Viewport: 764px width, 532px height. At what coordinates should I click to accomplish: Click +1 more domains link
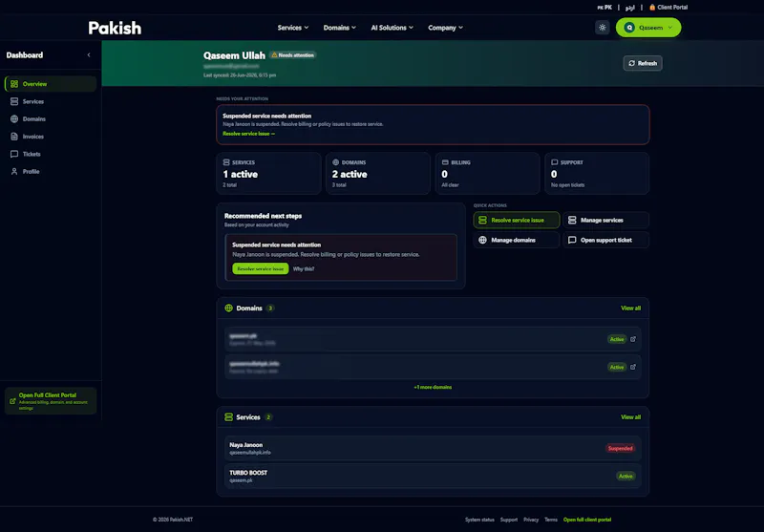coord(433,388)
